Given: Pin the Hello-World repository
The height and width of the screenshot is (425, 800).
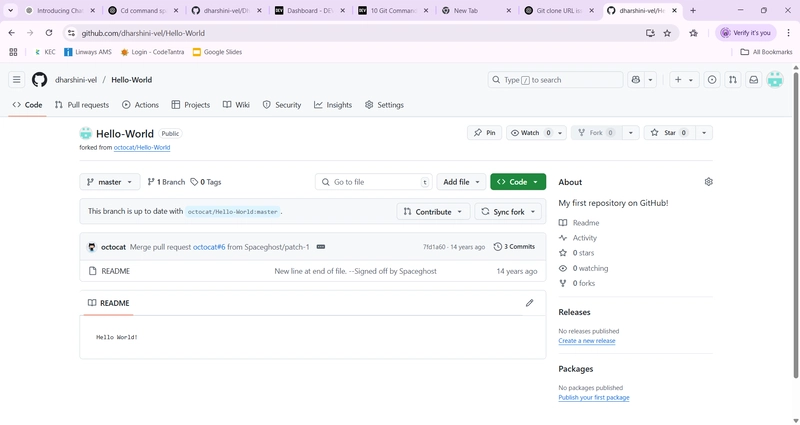Looking at the screenshot, I should pos(485,133).
